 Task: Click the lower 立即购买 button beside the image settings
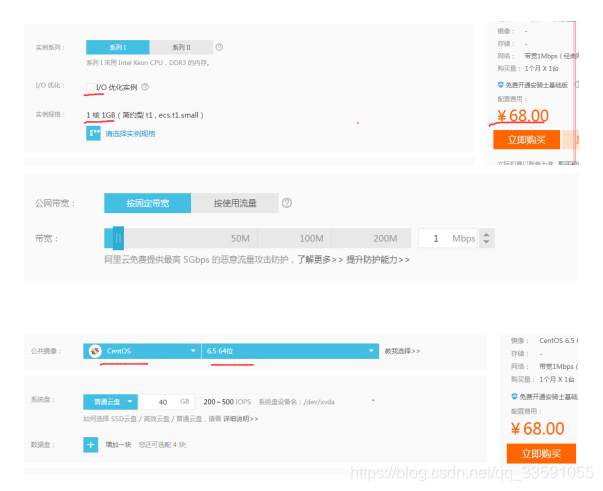point(541,454)
